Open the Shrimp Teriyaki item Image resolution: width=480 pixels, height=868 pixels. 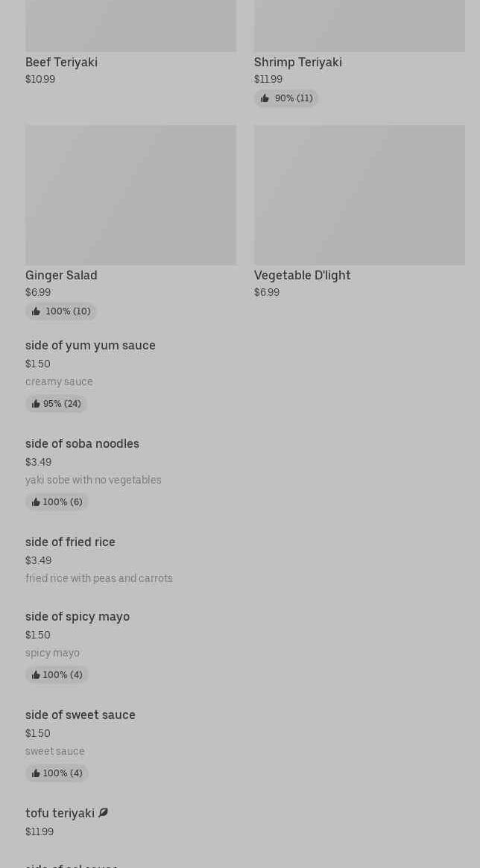tap(297, 62)
